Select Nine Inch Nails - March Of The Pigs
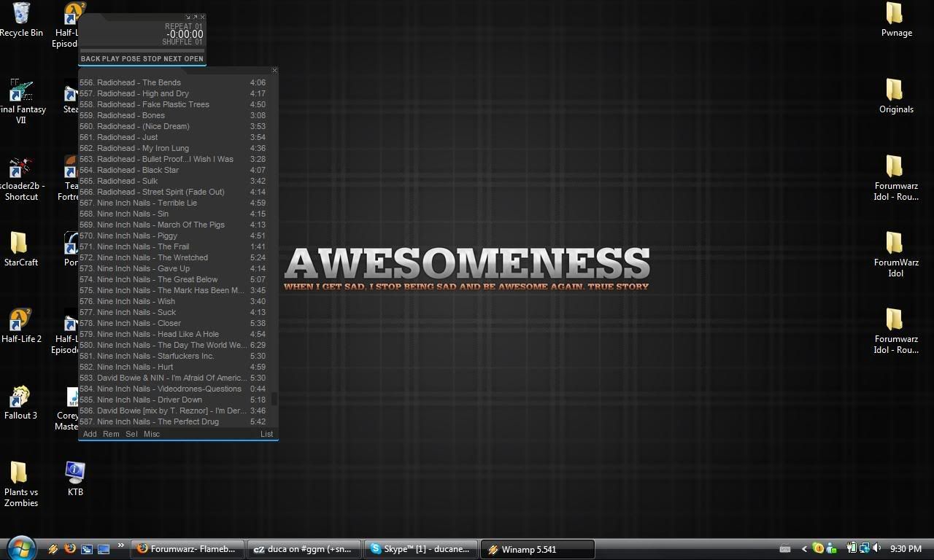Viewport: 934px width, 560px height. pyautogui.click(x=173, y=225)
